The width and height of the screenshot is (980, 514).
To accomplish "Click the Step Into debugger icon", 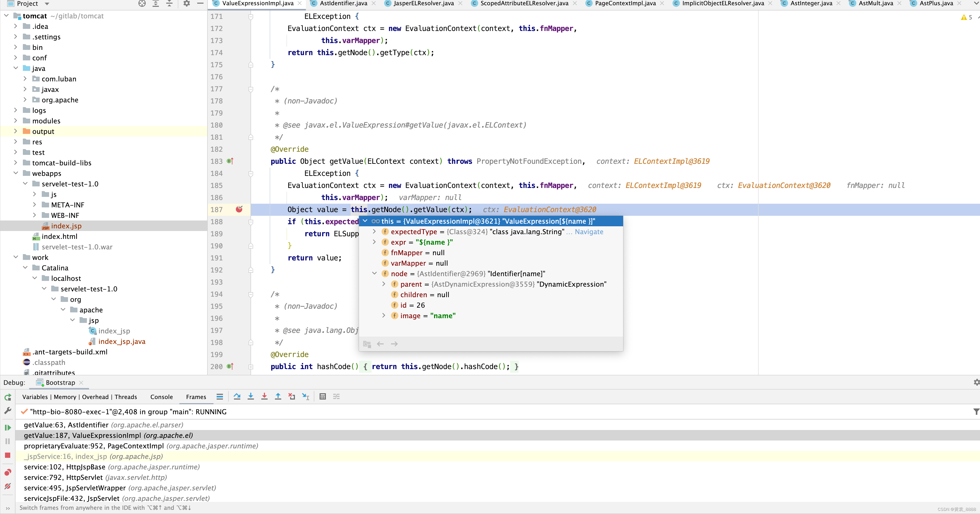I will click(251, 396).
